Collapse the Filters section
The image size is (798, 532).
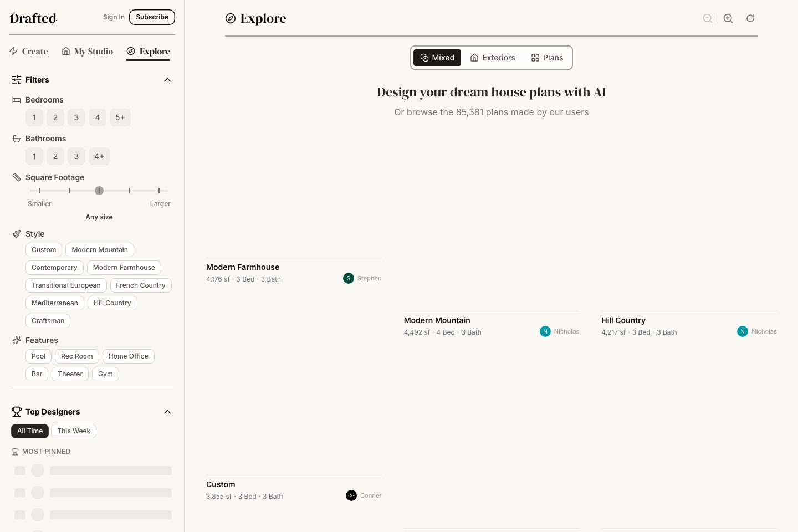pyautogui.click(x=167, y=80)
